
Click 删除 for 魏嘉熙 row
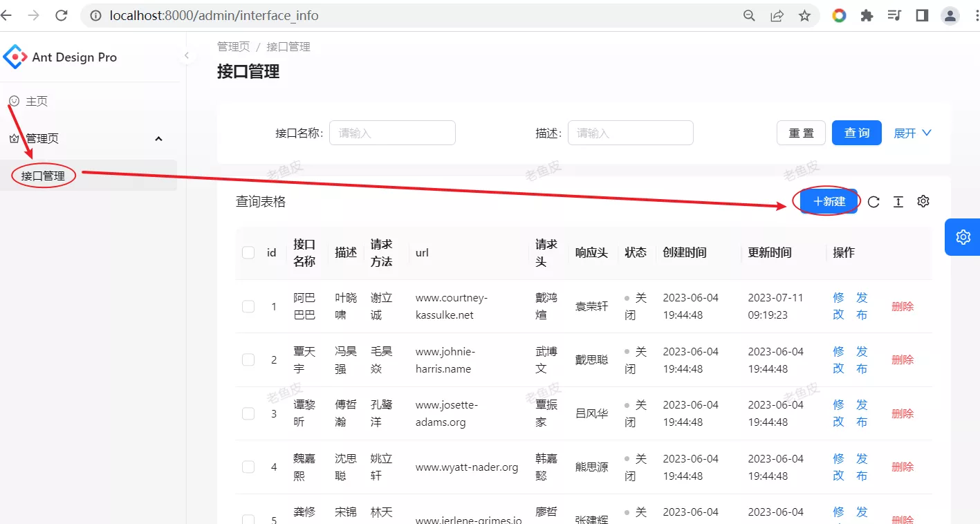pos(903,467)
